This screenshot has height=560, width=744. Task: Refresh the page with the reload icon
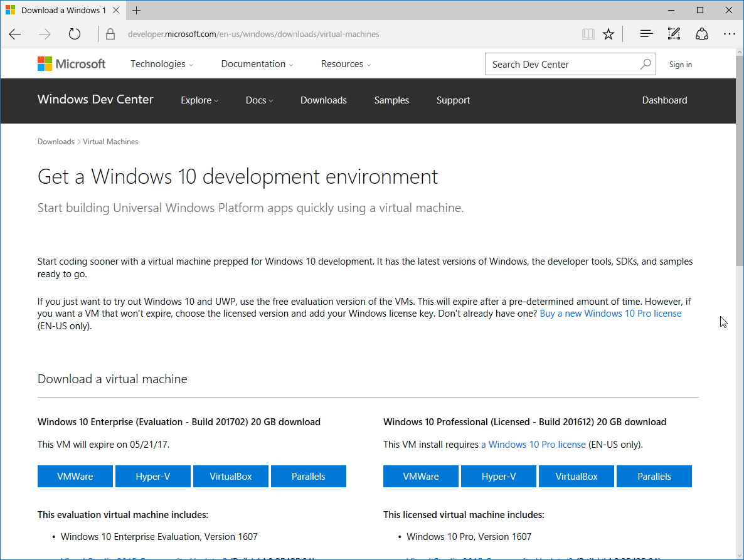(x=75, y=34)
